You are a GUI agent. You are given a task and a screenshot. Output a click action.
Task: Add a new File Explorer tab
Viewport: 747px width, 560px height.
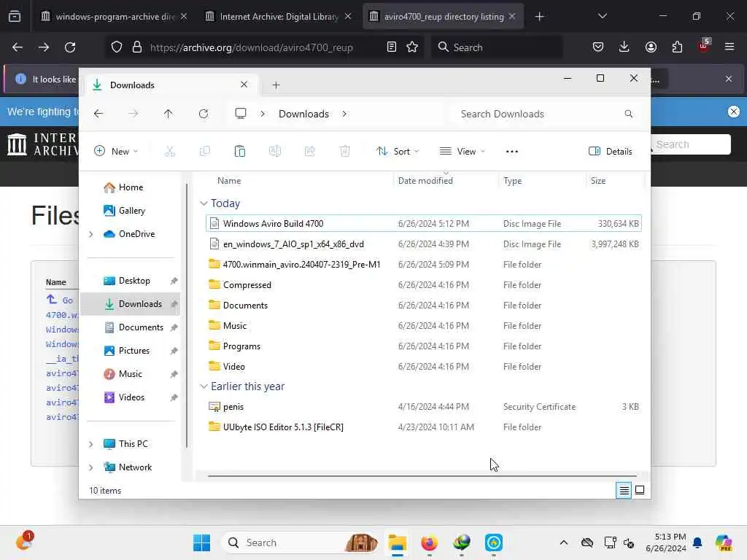pos(276,85)
